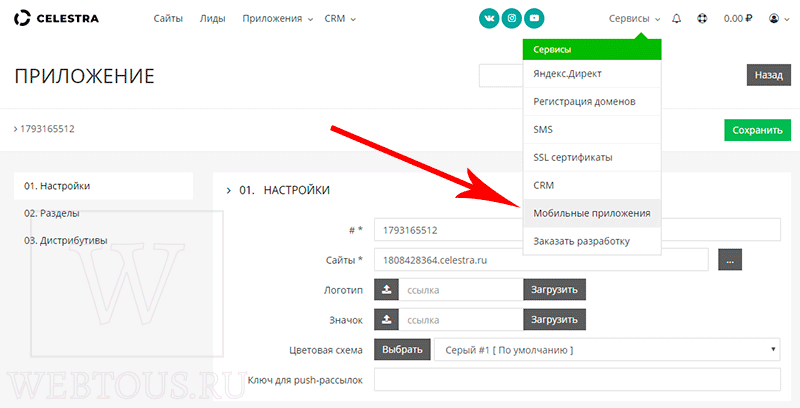Choose Яндекс.Директ from the services menu
Viewport: 800px width, 408px height.
(x=592, y=73)
